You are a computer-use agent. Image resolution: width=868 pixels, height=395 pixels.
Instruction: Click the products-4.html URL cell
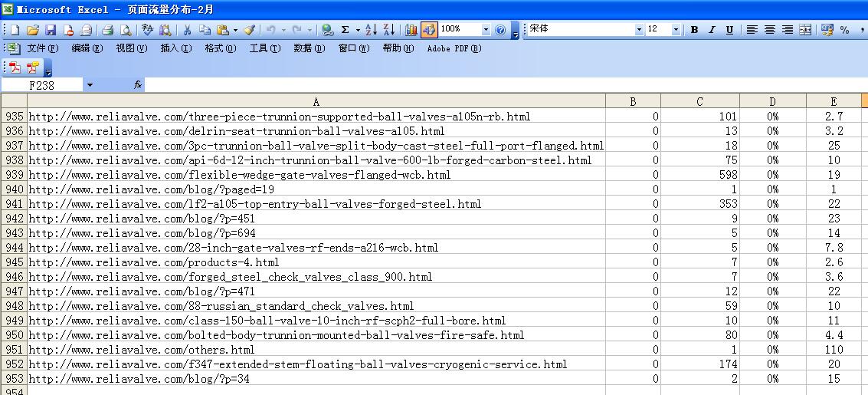pyautogui.click(x=316, y=262)
